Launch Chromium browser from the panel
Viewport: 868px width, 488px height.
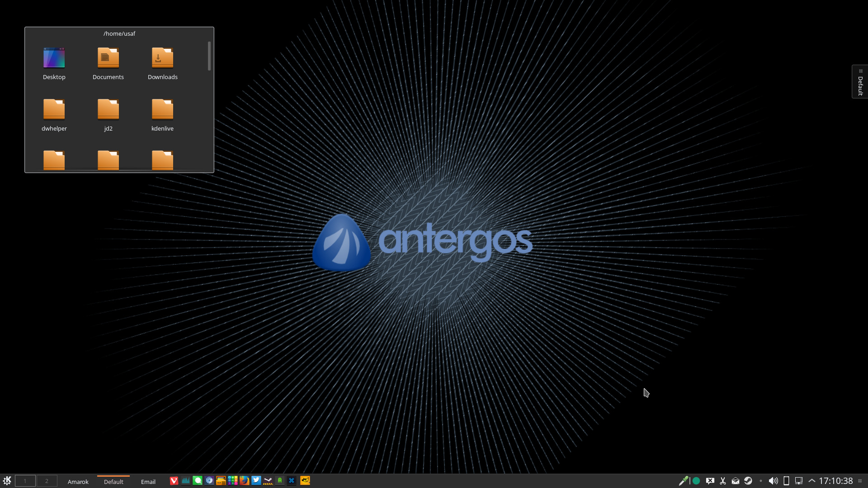point(209,481)
